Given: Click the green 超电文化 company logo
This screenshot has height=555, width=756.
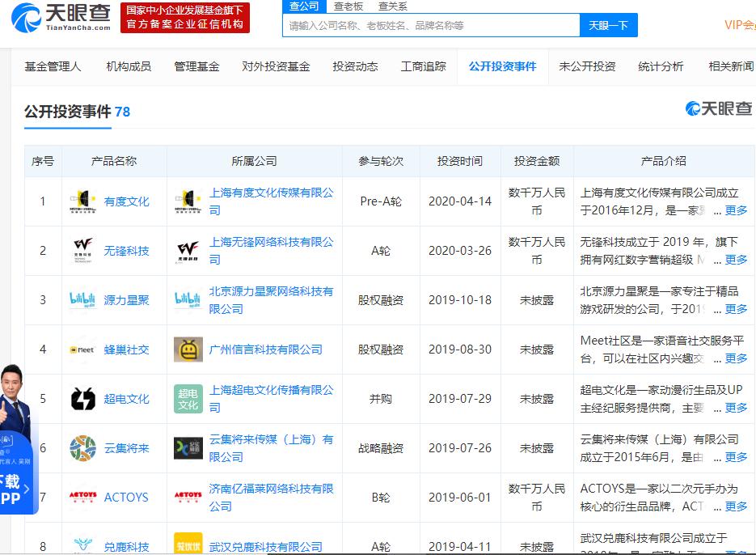Looking at the screenshot, I should [x=188, y=399].
